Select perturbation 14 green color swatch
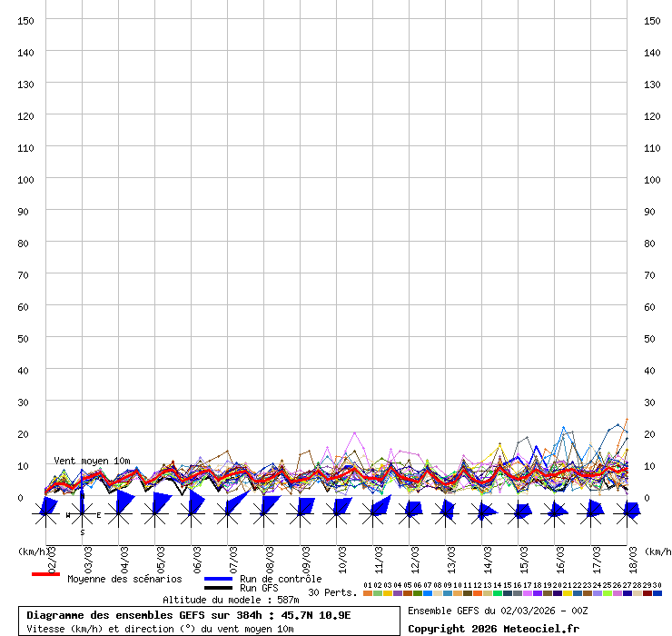Screen dimensions: 672x636 coord(498,593)
